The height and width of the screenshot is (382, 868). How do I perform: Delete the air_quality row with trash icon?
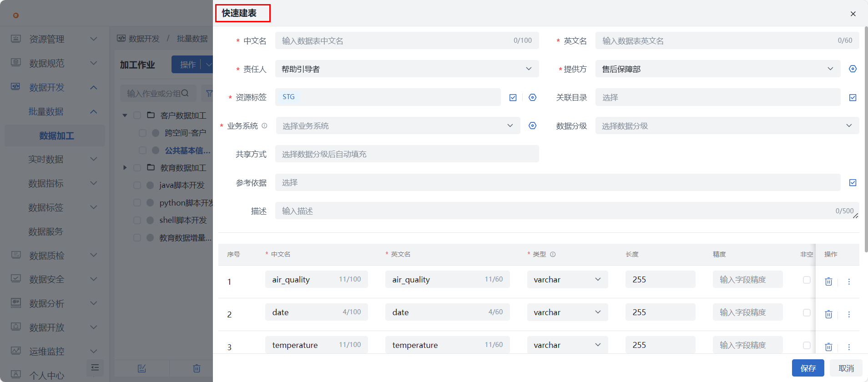[828, 281]
